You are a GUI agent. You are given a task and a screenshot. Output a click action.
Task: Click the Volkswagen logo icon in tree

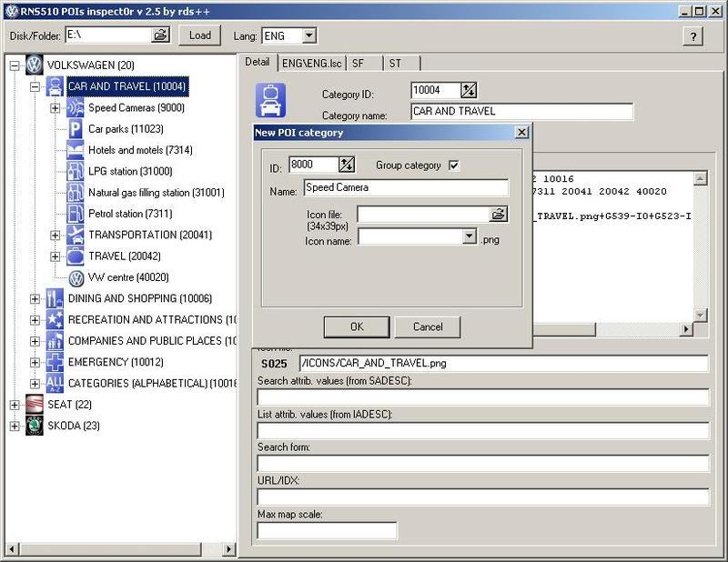[x=34, y=65]
